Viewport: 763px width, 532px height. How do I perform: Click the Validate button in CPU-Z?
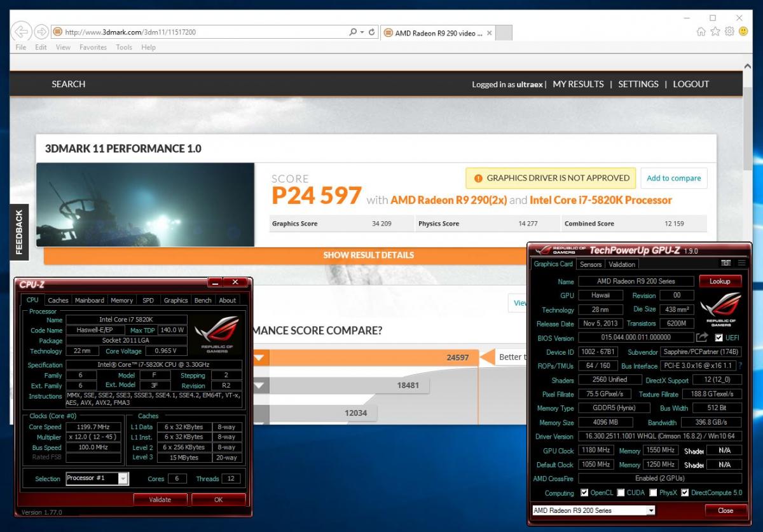160,500
